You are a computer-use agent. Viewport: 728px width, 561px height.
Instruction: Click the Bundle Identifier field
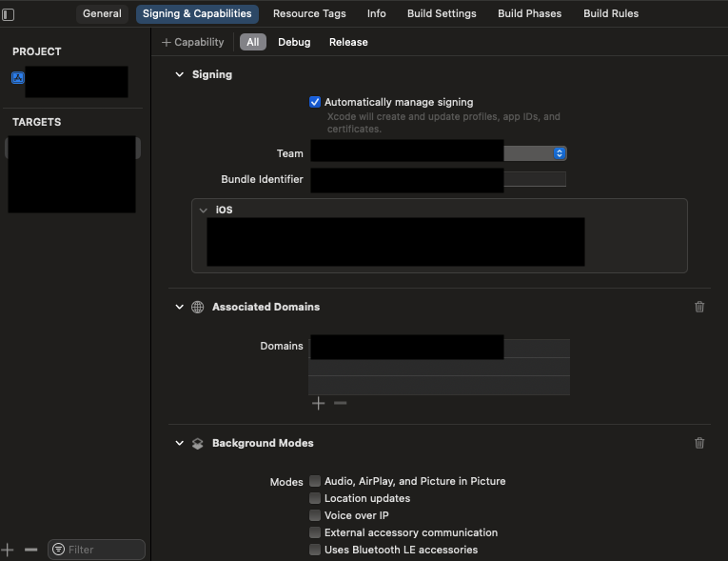point(438,179)
